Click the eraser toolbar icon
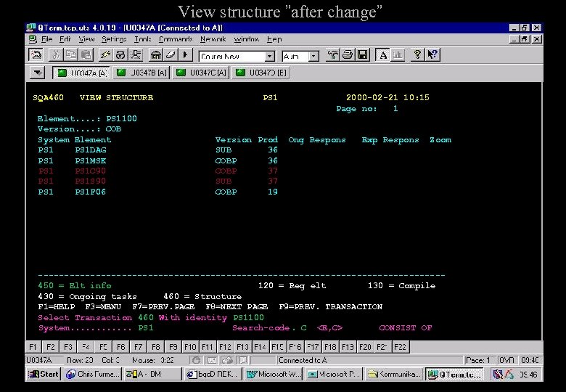Screen dimensions: 566x392 [x=171, y=55]
